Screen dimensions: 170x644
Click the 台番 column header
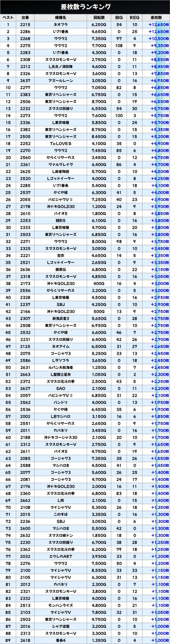coord(25,18)
